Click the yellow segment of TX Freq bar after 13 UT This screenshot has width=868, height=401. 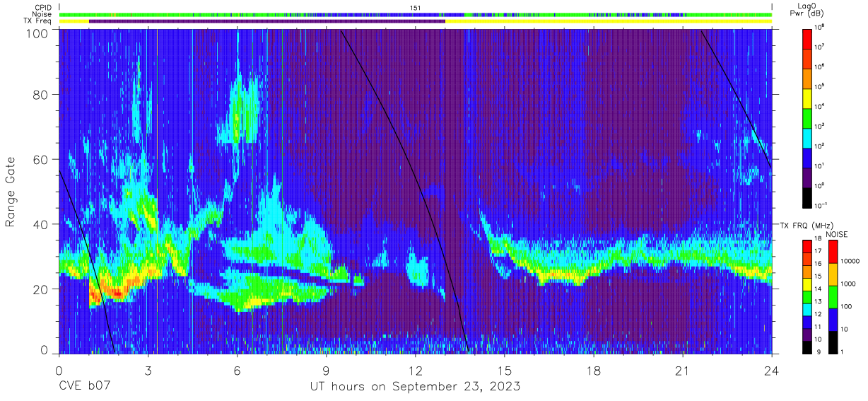click(x=609, y=21)
